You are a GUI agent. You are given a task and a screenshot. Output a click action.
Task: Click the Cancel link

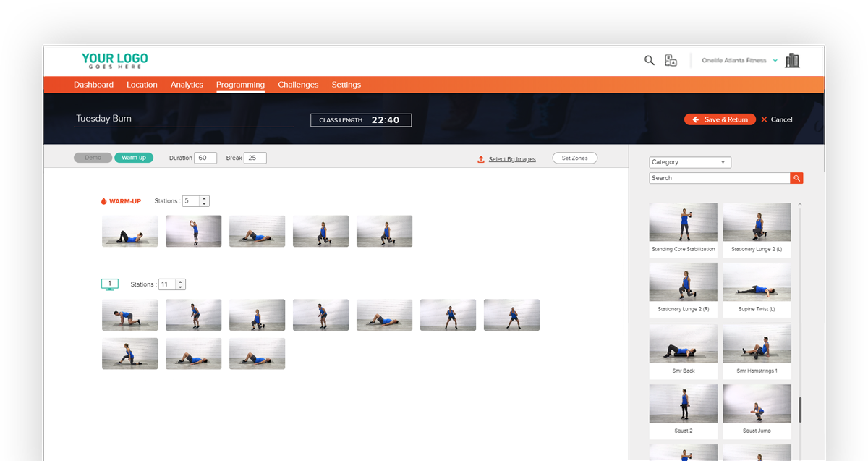(x=781, y=119)
